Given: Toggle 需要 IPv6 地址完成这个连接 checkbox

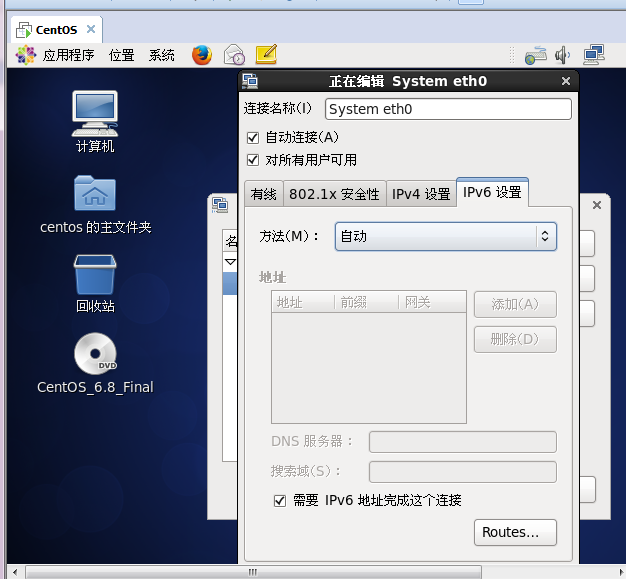Looking at the screenshot, I should point(280,501).
